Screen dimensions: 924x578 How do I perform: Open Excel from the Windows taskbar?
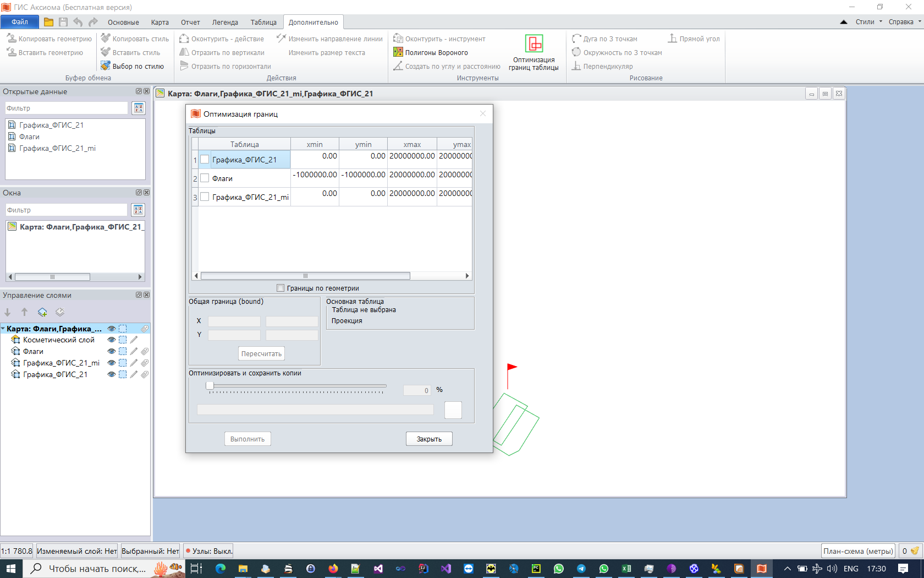pos(626,569)
